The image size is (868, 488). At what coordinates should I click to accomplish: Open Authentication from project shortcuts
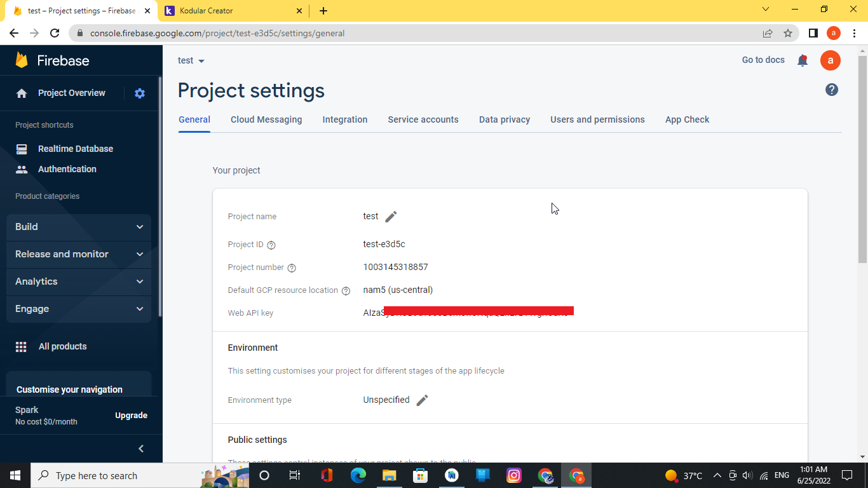coord(22,169)
